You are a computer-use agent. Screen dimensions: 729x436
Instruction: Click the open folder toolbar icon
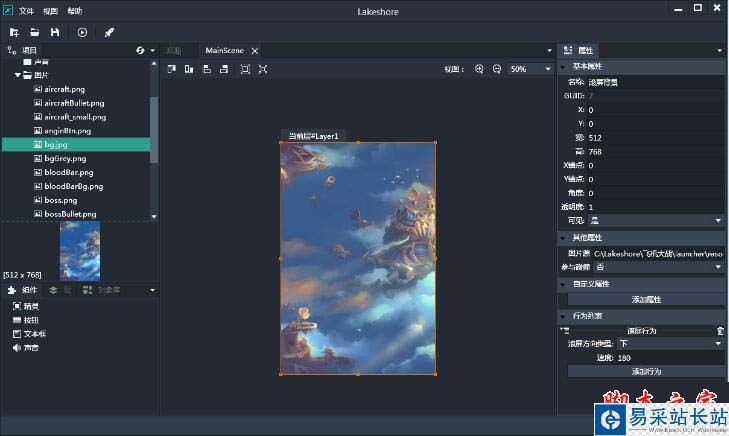[x=34, y=32]
